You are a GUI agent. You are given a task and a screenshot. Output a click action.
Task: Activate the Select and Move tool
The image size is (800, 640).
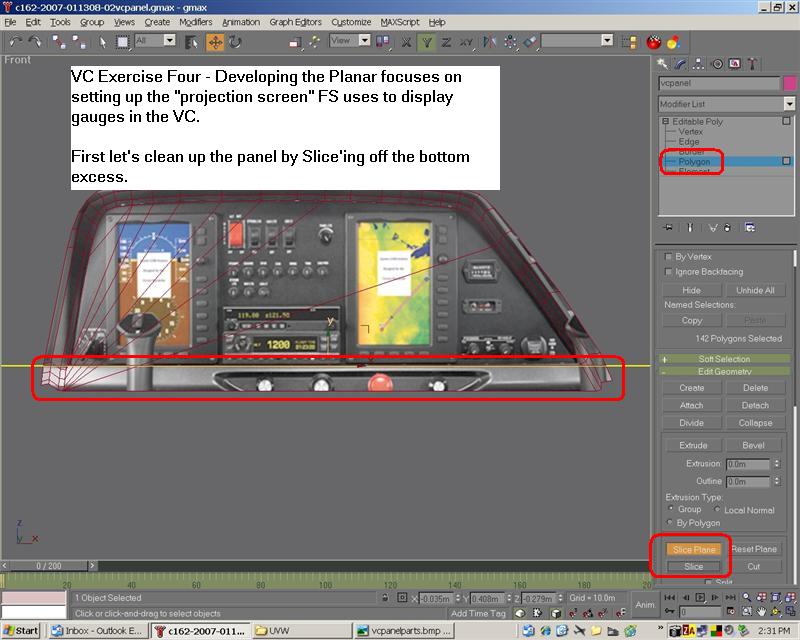click(215, 42)
